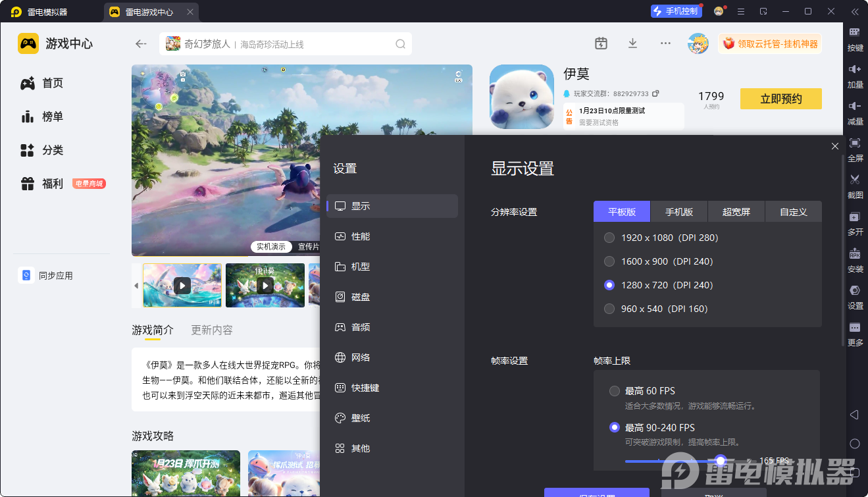Select 960 x 540 resolution radio button
868x497 pixels.
(609, 309)
